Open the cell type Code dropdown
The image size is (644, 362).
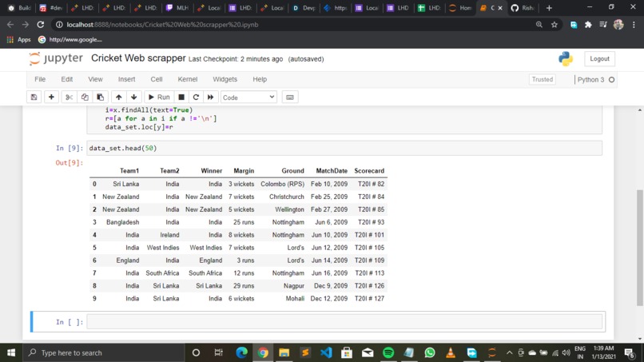[248, 97]
